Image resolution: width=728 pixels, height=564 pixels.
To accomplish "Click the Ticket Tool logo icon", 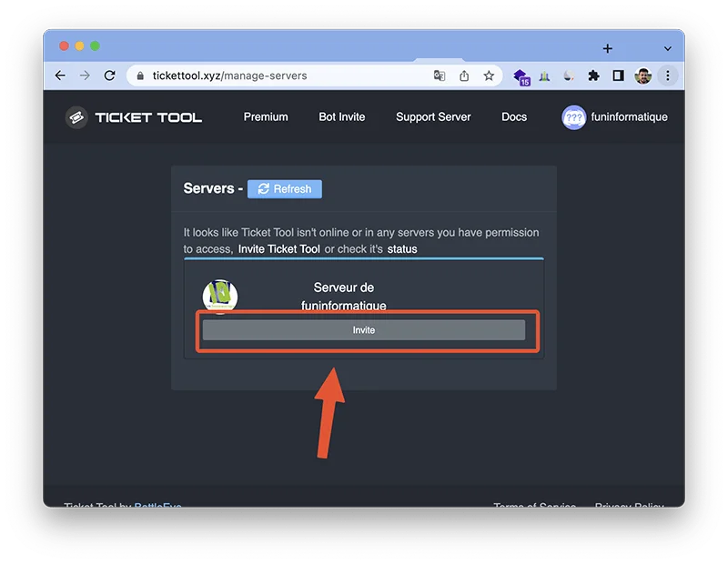I will click(77, 116).
